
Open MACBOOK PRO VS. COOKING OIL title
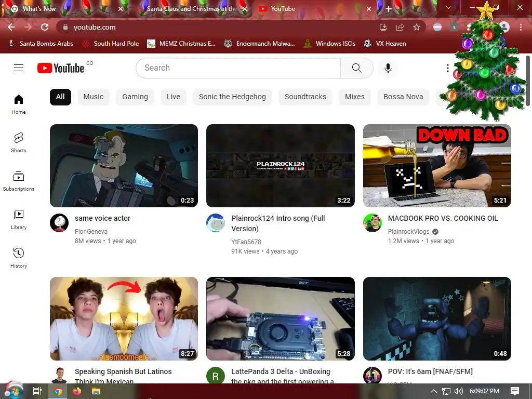443,218
